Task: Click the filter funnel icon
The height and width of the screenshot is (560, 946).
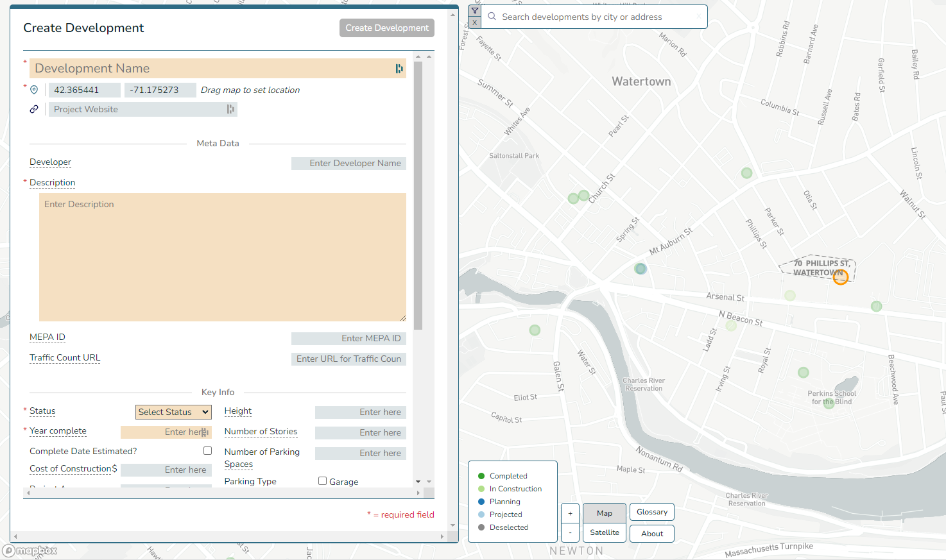Action: (x=474, y=11)
